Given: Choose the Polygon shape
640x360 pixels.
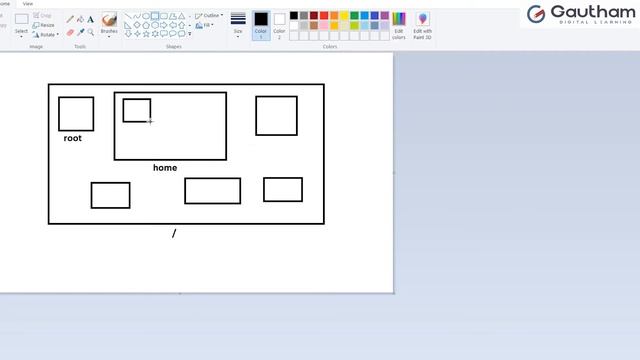Looking at the screenshot, I should point(173,16).
